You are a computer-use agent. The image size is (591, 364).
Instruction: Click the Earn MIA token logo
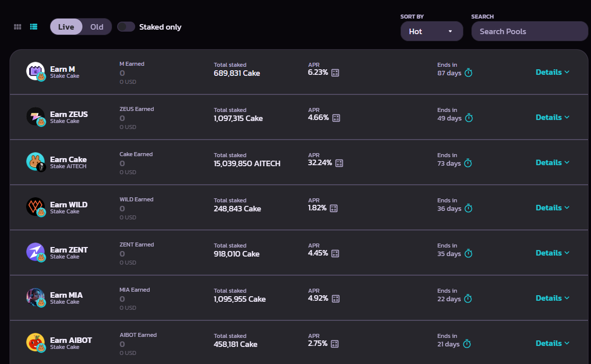tap(35, 297)
